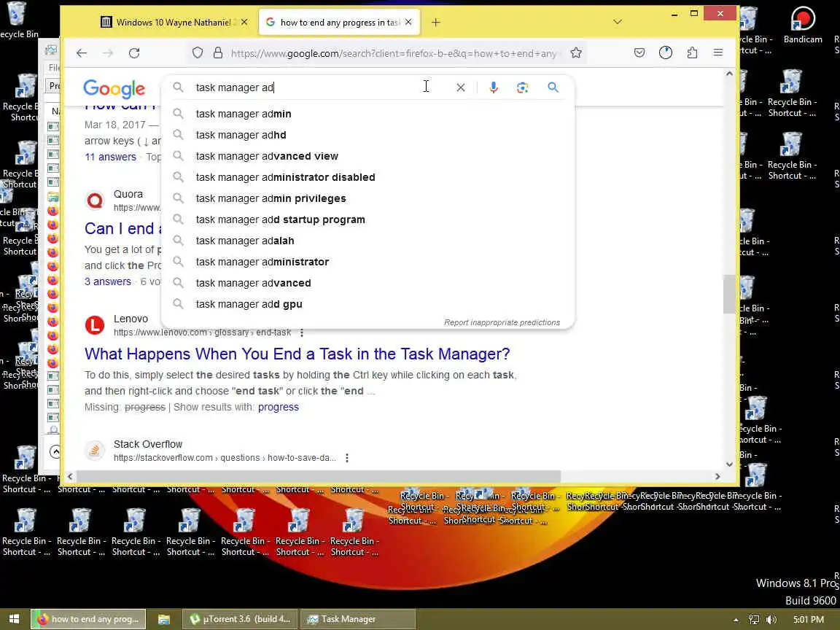This screenshot has width=840, height=630.
Task: Select suggestion 'task manager add gpu'
Action: click(x=367, y=304)
